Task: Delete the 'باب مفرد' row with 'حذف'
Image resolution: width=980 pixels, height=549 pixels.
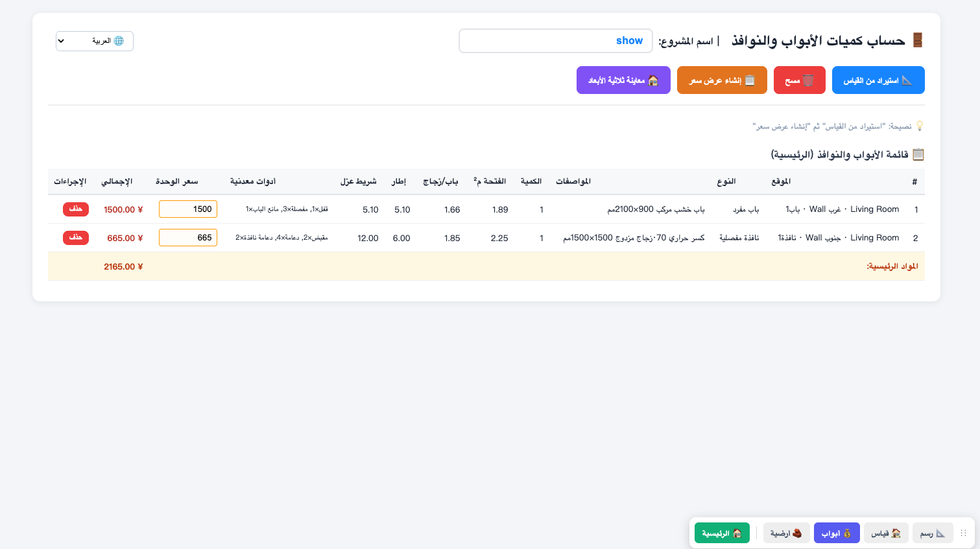Action: pyautogui.click(x=76, y=209)
